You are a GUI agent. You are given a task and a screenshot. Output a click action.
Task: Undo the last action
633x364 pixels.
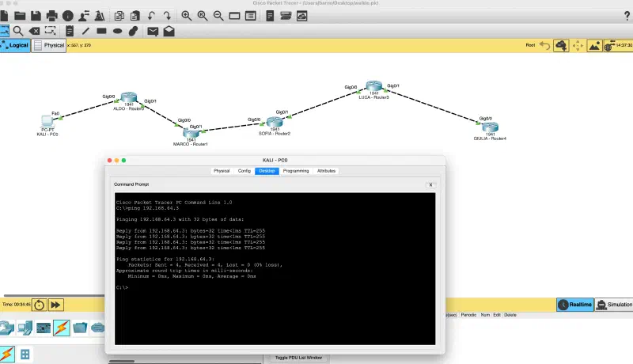(151, 16)
